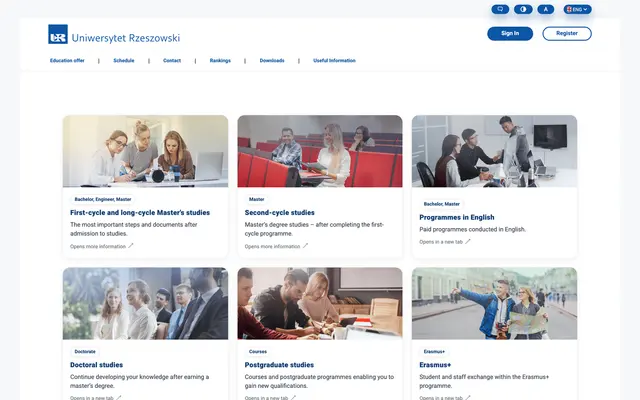Open the Education offer menu

tap(67, 60)
